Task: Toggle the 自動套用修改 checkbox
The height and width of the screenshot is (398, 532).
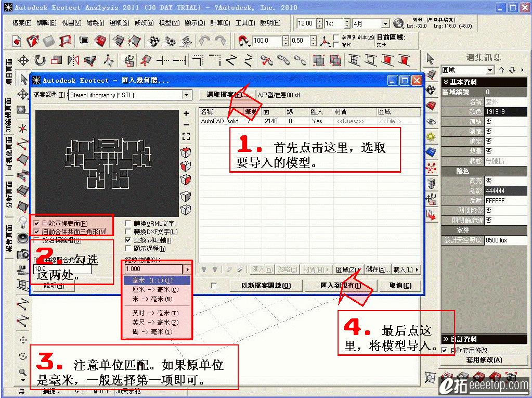Action: (445, 350)
